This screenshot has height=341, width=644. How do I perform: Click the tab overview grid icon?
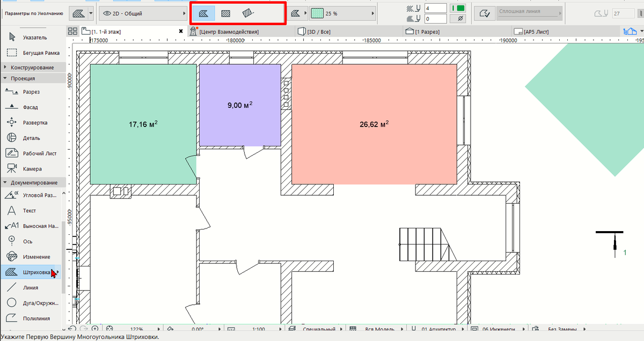(73, 32)
